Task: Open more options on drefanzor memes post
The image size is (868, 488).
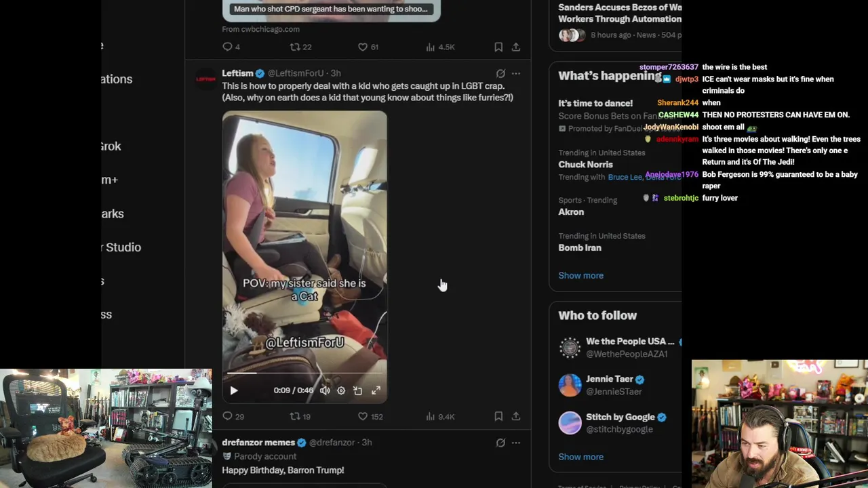Action: 516,443
